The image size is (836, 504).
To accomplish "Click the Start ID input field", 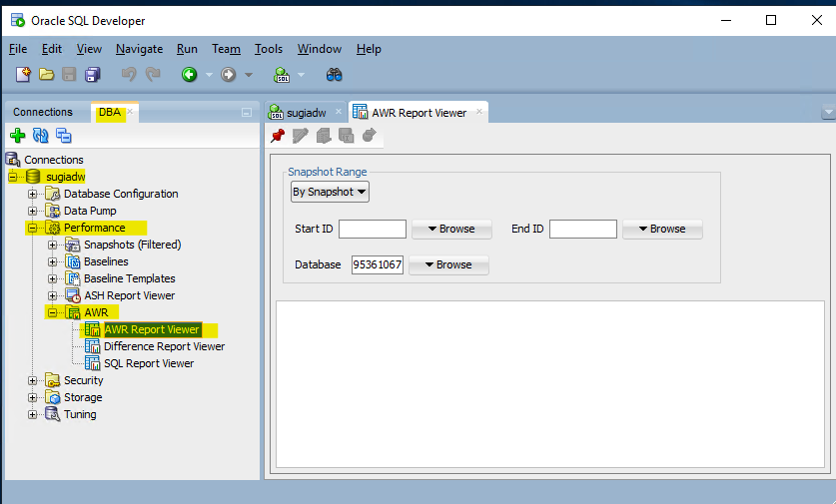I will coord(373,229).
